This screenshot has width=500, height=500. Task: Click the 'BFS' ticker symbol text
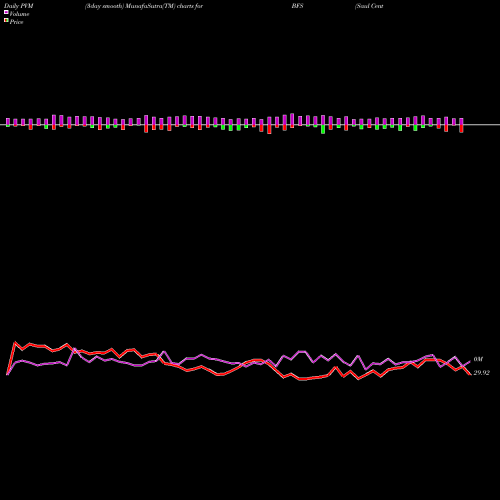click(297, 6)
